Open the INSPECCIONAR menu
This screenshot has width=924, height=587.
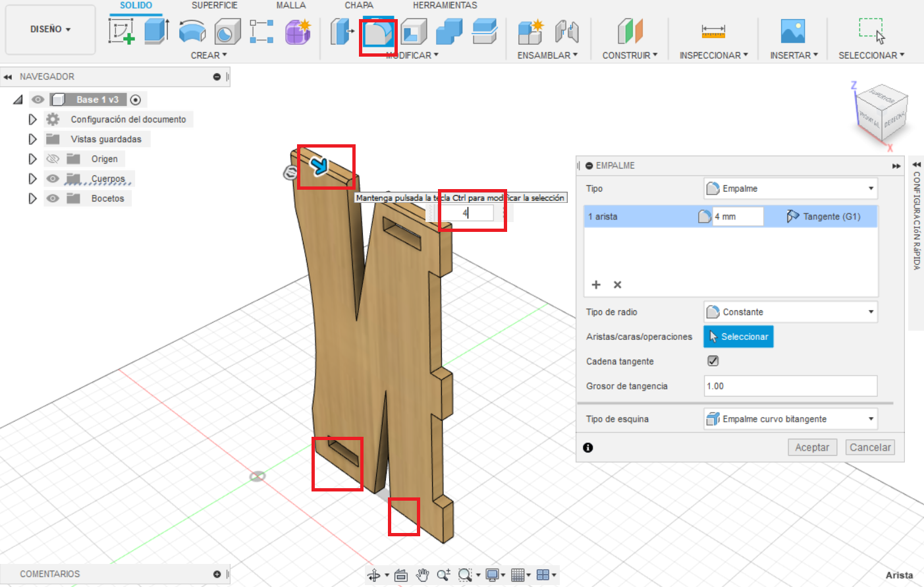pos(714,55)
